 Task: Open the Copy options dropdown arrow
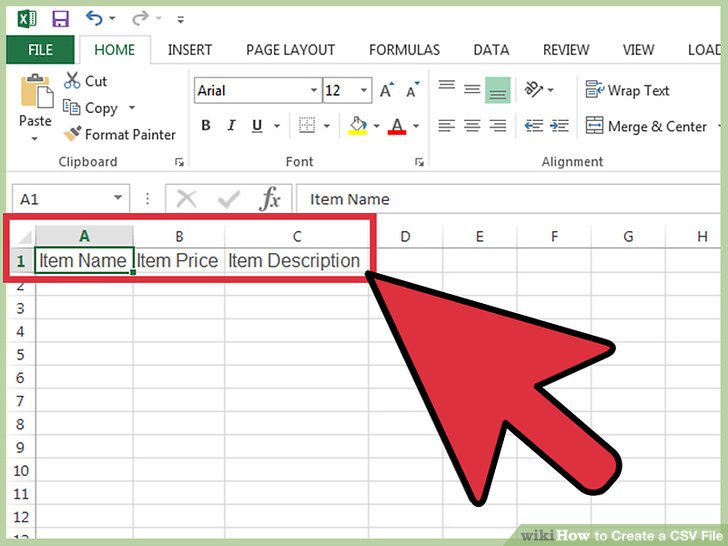132,108
